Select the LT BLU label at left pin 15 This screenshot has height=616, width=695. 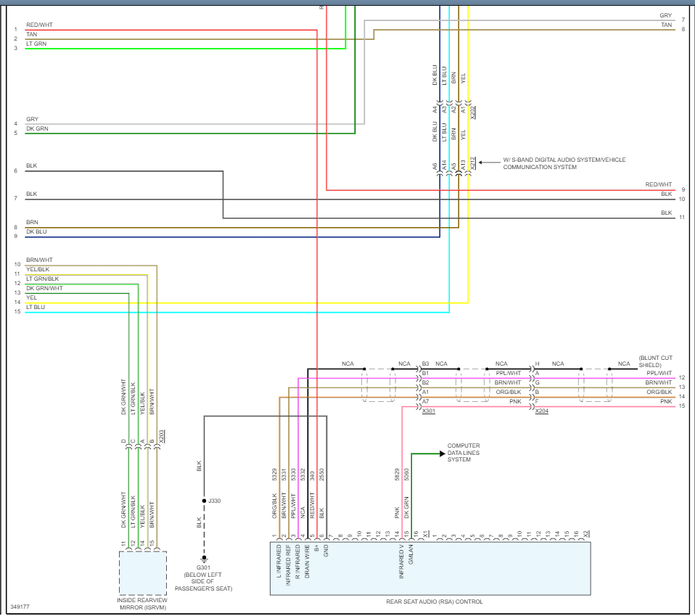click(36, 307)
